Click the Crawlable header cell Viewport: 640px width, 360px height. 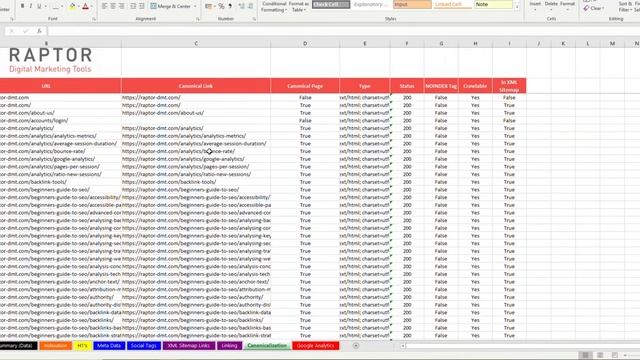475,86
